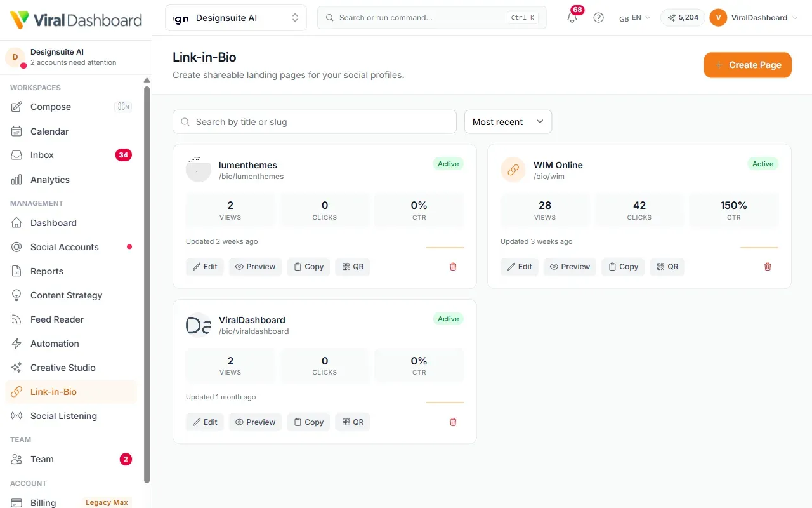Open the notifications bell
This screenshot has height=508, width=812.
572,18
